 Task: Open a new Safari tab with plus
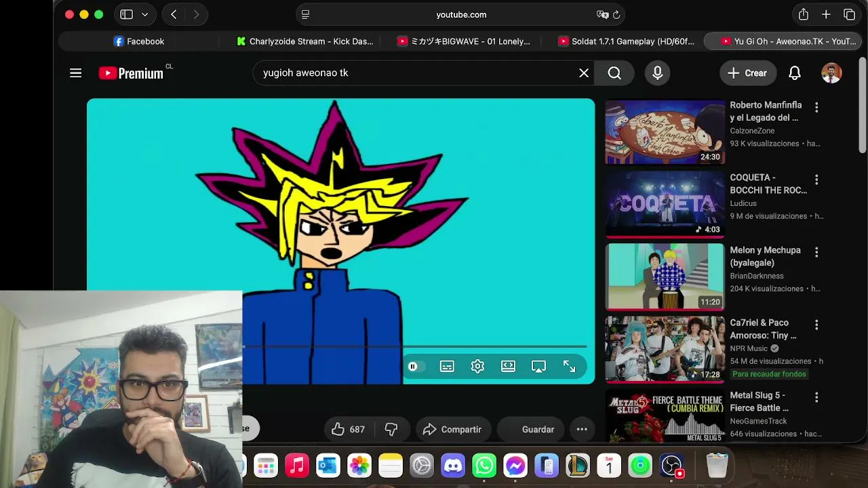[826, 14]
